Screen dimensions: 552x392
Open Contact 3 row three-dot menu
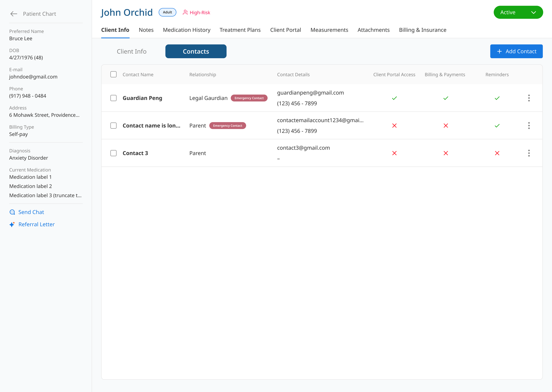tap(529, 153)
